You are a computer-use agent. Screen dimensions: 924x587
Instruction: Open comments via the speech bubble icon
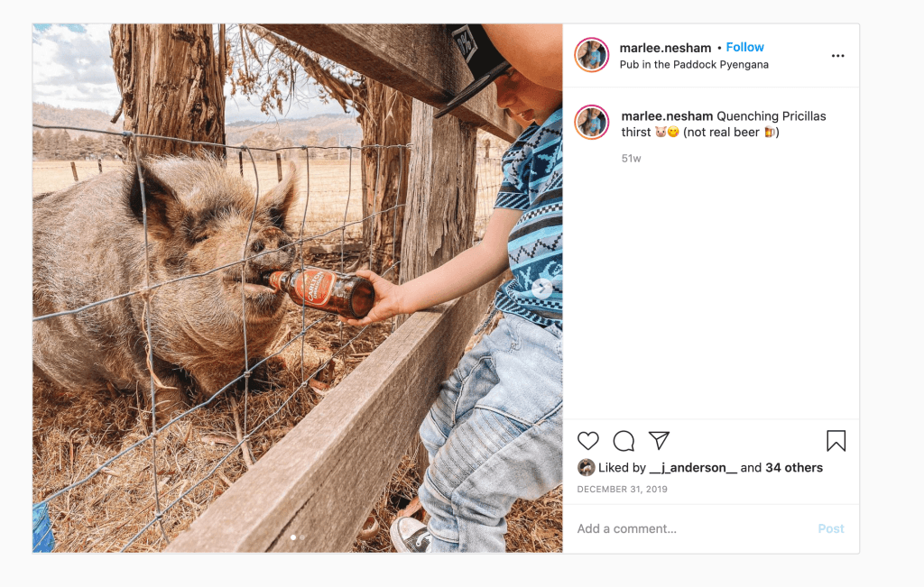(x=624, y=441)
